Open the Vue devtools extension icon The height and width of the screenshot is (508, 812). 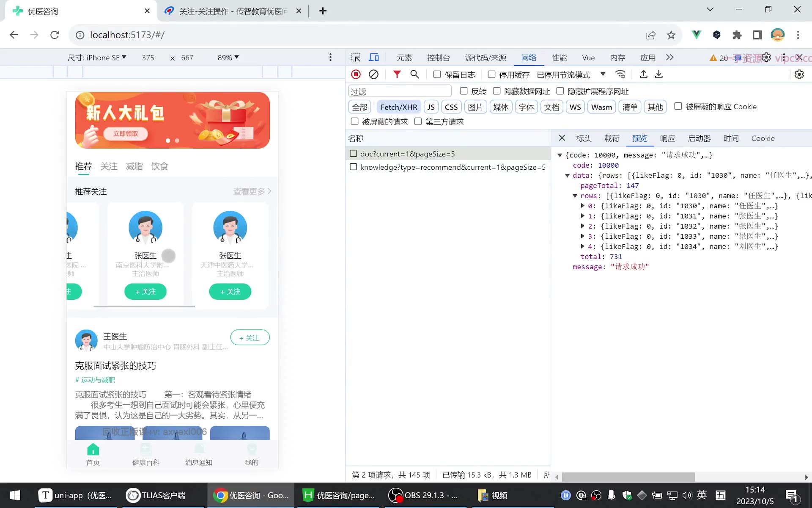(696, 35)
